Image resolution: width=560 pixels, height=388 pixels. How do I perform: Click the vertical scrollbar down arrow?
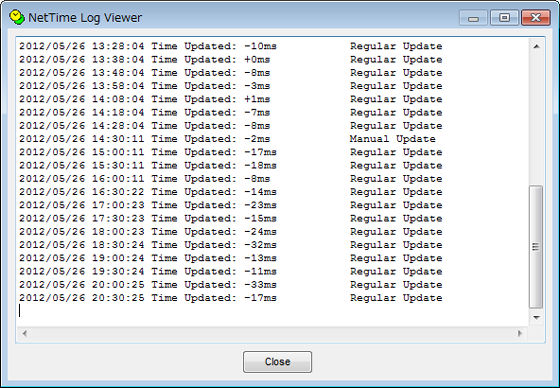536,317
